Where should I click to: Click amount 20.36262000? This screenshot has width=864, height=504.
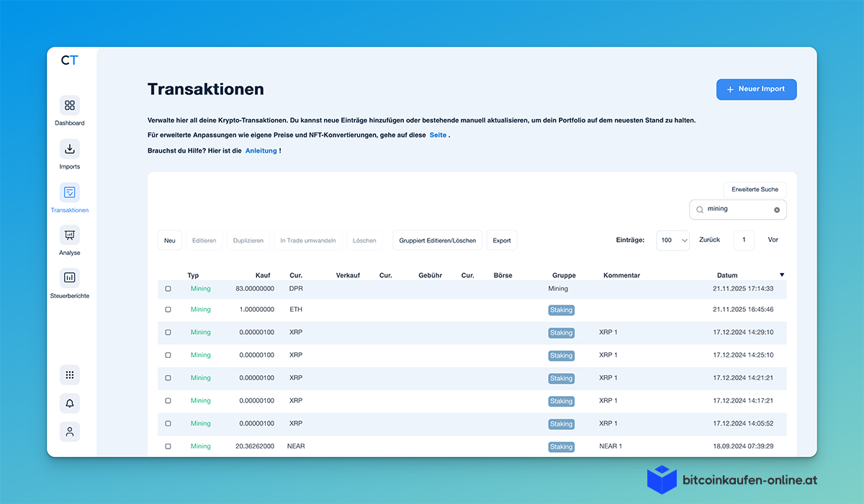pos(255,446)
